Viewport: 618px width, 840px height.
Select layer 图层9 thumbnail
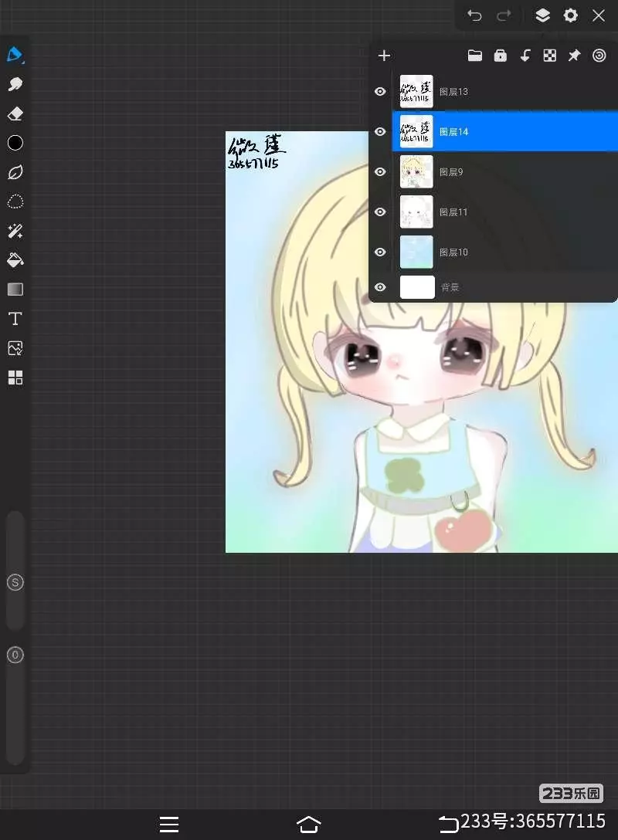(416, 172)
